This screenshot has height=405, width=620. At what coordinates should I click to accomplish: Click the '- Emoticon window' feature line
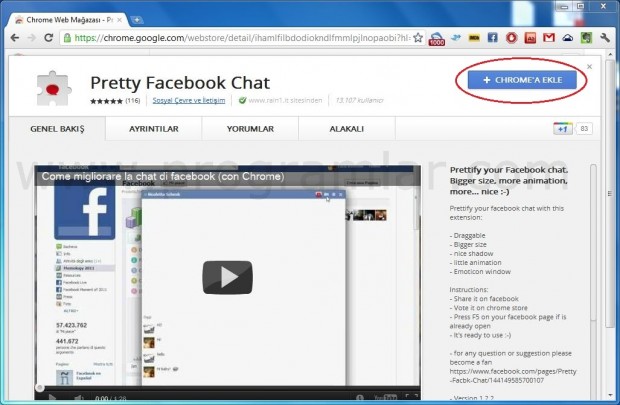[x=480, y=272]
